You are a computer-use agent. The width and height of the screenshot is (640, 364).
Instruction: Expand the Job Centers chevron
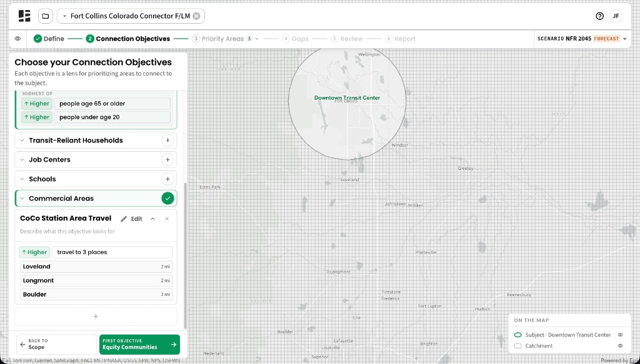pos(22,159)
